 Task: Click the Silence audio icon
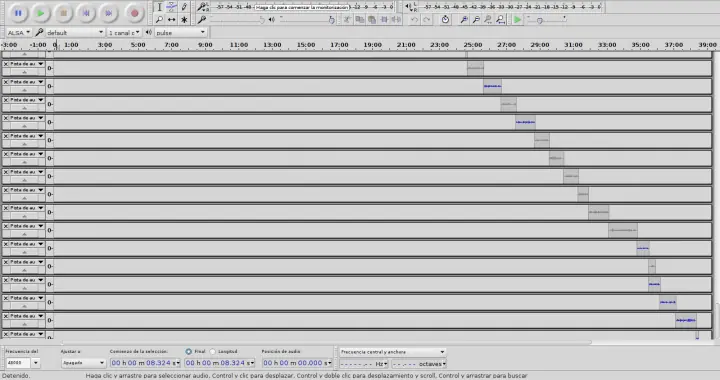coord(396,19)
